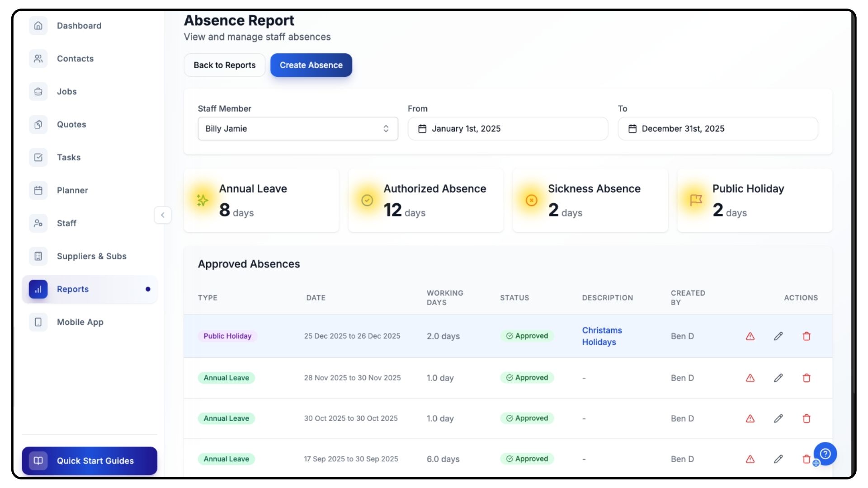Go to Reports in the sidebar
Viewport: 868px width, 488px height.
[72, 289]
